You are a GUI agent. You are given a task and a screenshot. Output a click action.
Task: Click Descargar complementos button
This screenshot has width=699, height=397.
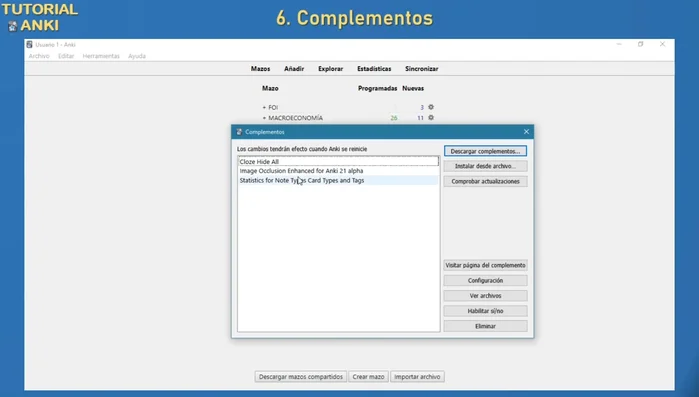[485, 151]
